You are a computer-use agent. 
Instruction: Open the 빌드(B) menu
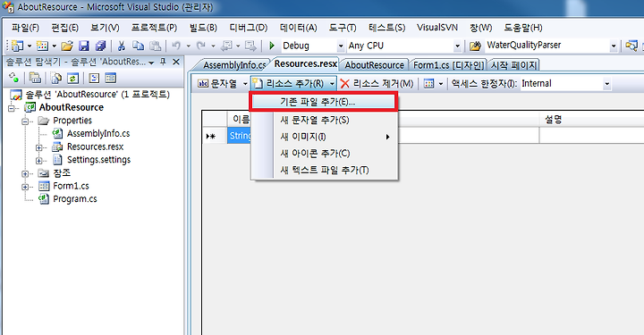pos(203,28)
